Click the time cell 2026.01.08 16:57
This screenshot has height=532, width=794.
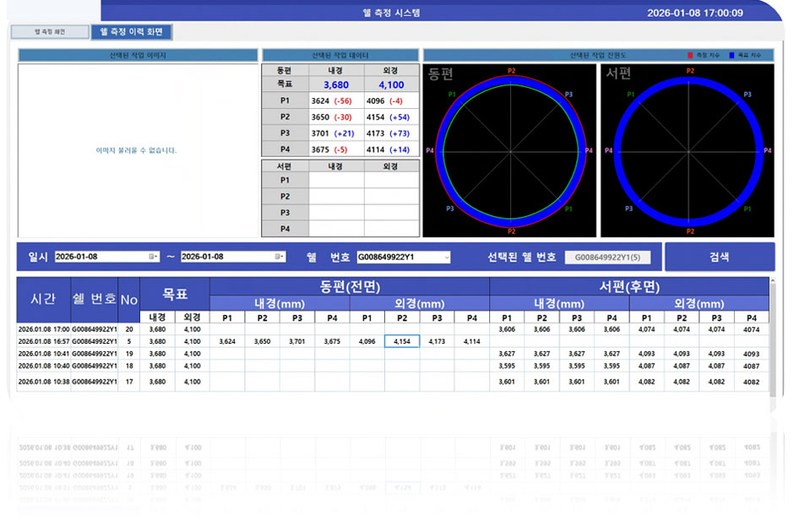[x=44, y=341]
